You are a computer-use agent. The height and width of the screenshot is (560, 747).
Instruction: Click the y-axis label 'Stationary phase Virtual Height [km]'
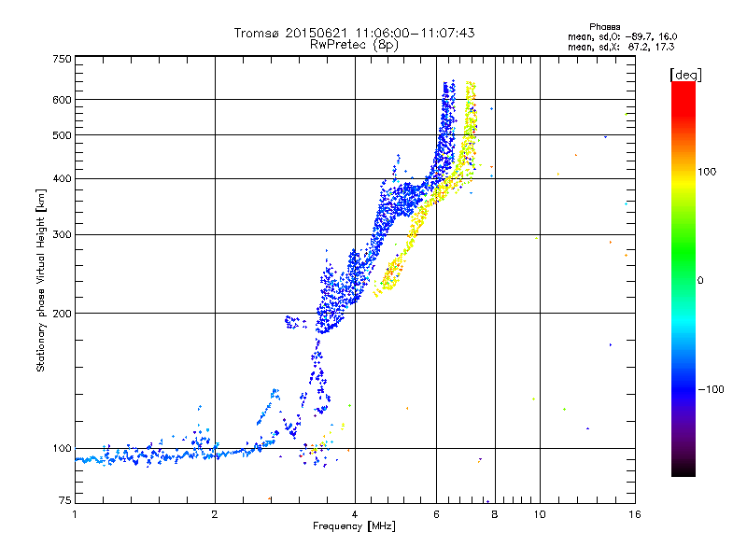41,280
